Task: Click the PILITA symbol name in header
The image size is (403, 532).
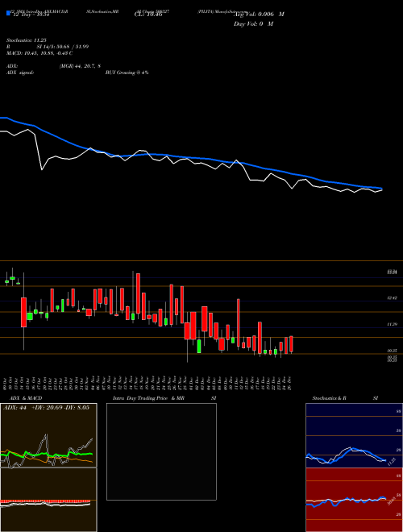Action: (204, 11)
